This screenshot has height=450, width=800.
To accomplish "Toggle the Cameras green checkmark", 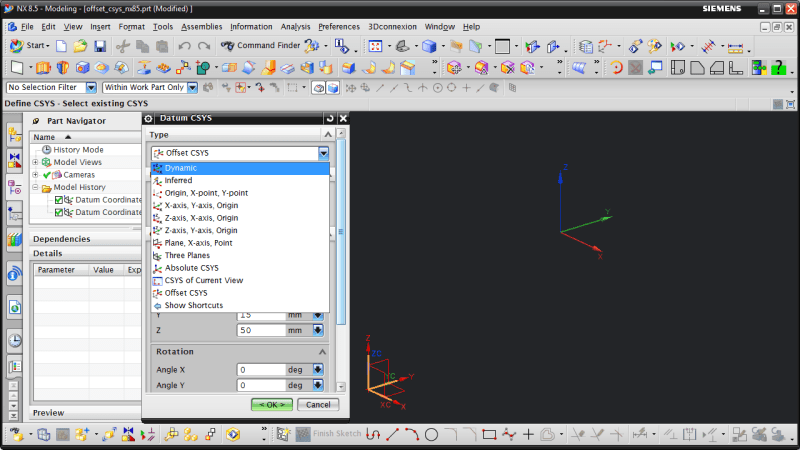I will point(46,175).
